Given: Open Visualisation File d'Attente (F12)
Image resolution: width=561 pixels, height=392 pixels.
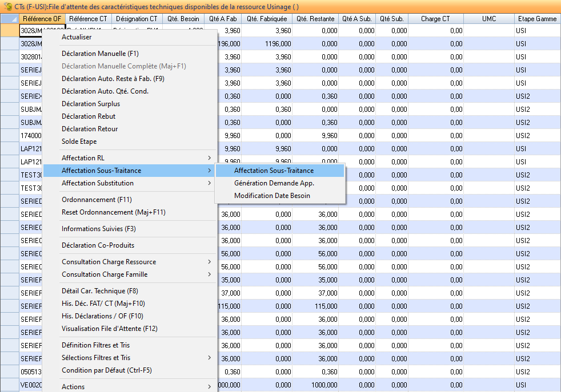Looking at the screenshot, I should coord(109,329).
